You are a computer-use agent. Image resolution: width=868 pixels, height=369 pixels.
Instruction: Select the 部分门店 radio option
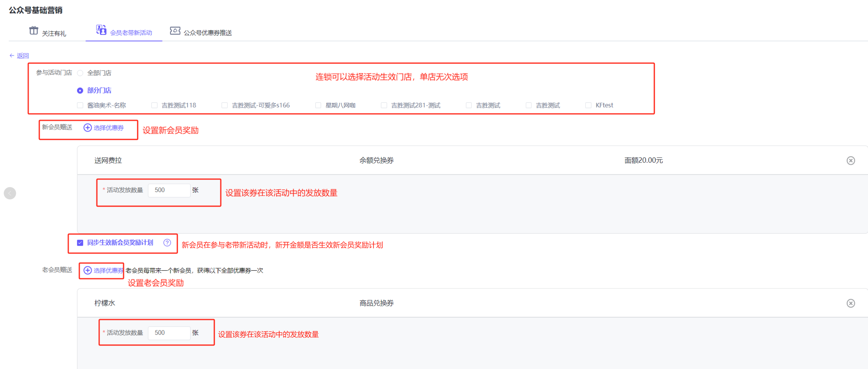80,90
